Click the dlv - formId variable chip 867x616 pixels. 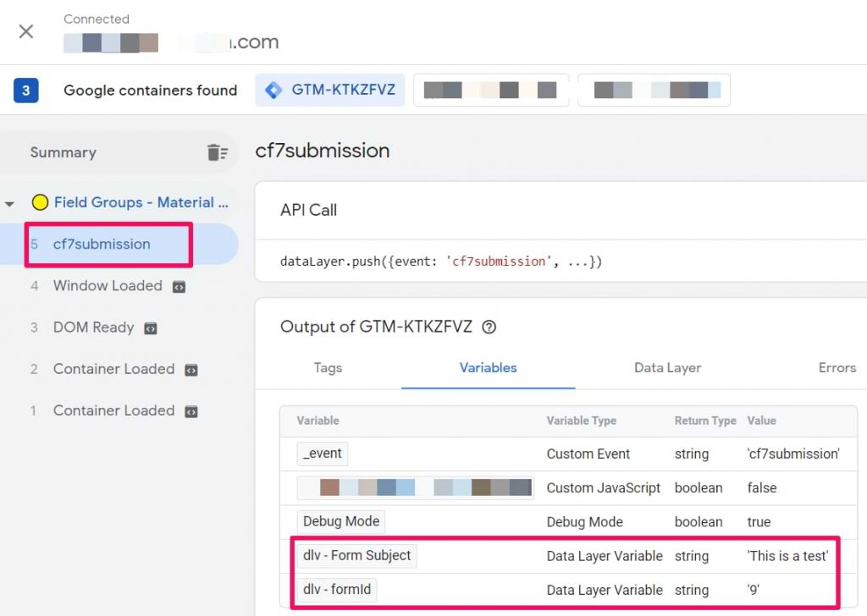[336, 590]
